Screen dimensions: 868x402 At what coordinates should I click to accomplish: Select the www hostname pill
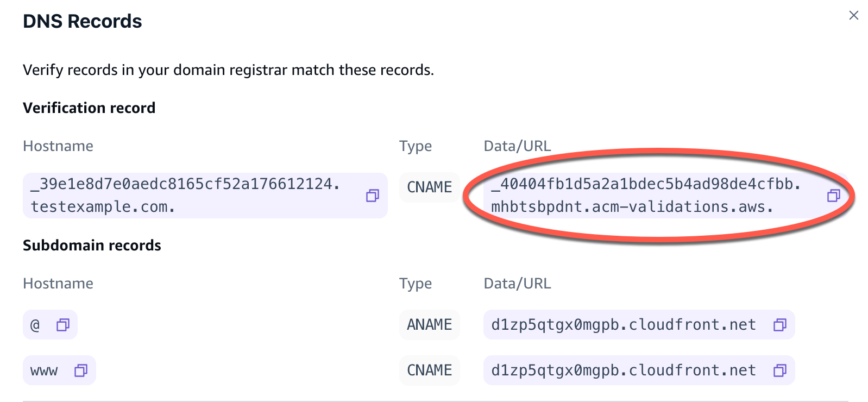coord(43,370)
